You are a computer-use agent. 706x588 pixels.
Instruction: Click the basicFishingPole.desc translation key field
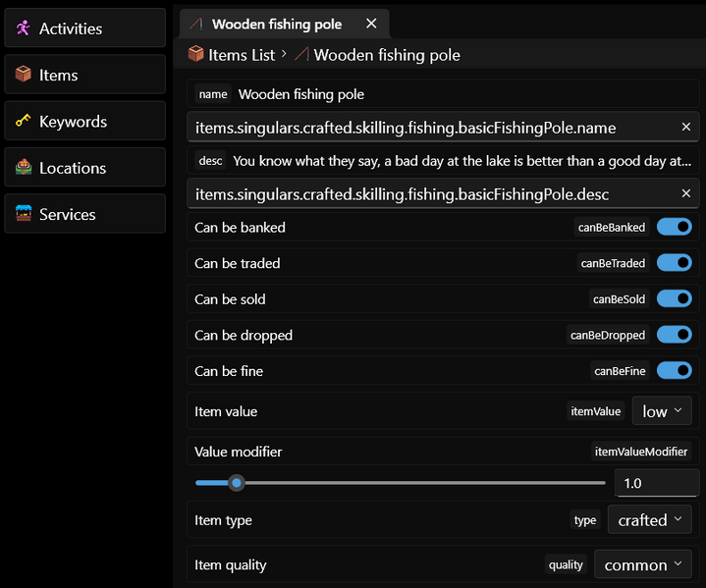tap(443, 193)
